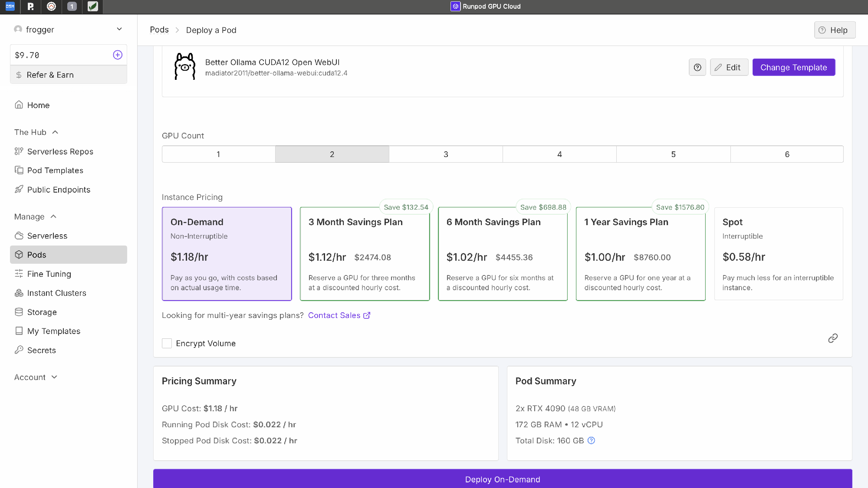Viewport: 868px width, 488px height.
Task: Expand the frogger account dropdown
Action: click(x=119, y=29)
